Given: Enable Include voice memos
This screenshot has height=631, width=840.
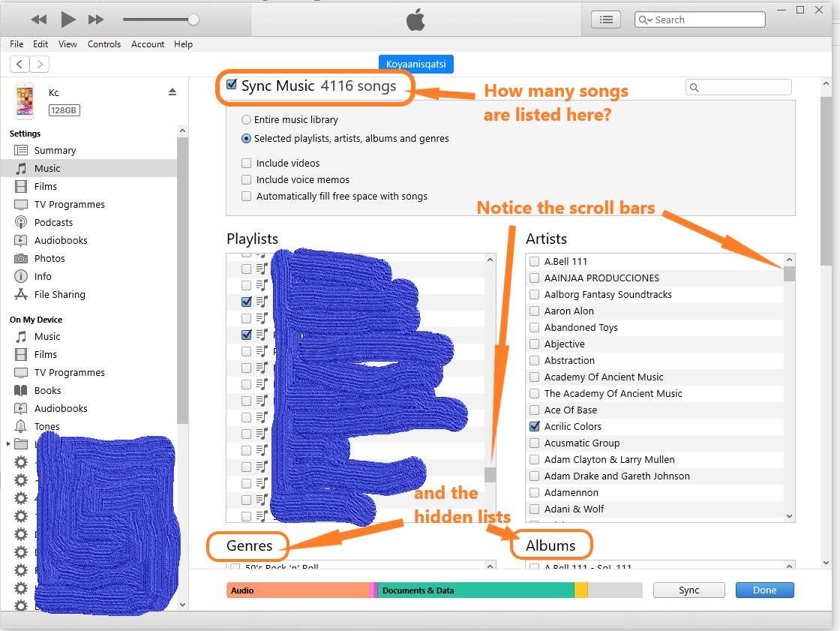Looking at the screenshot, I should coord(247,179).
